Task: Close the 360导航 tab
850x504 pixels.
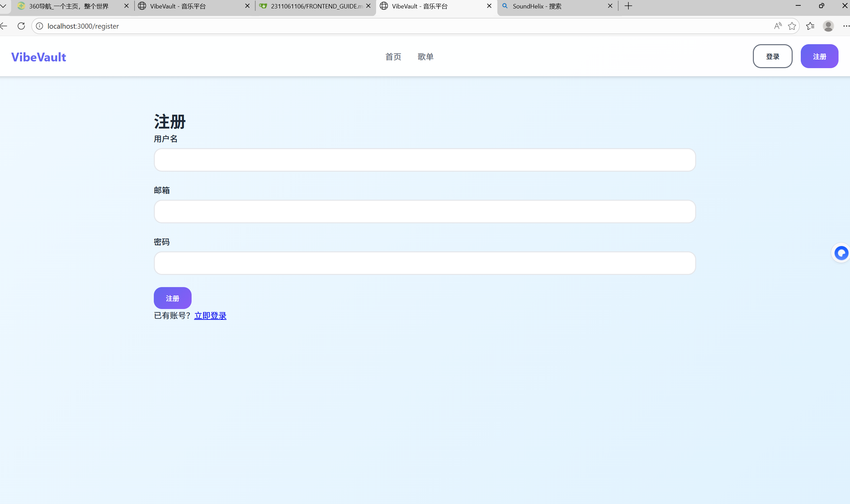Action: [x=126, y=6]
